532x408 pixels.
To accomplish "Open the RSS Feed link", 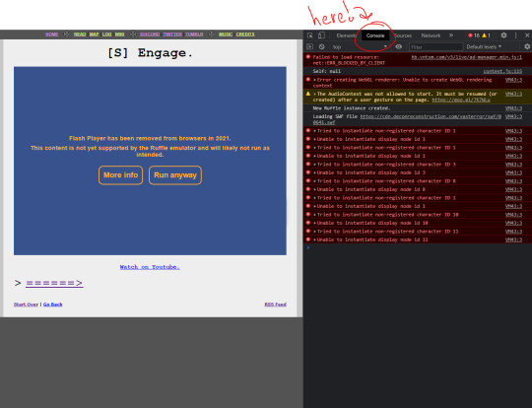I will coord(275,305).
